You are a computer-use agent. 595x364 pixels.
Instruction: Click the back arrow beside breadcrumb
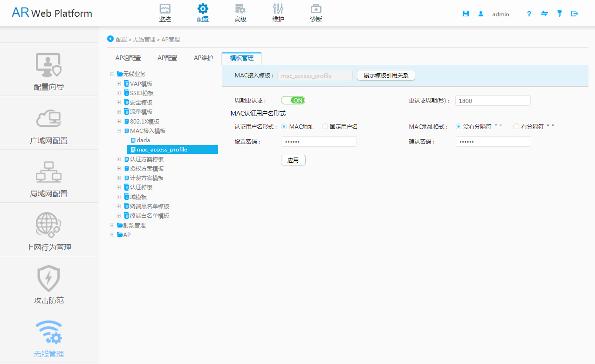[x=110, y=39]
